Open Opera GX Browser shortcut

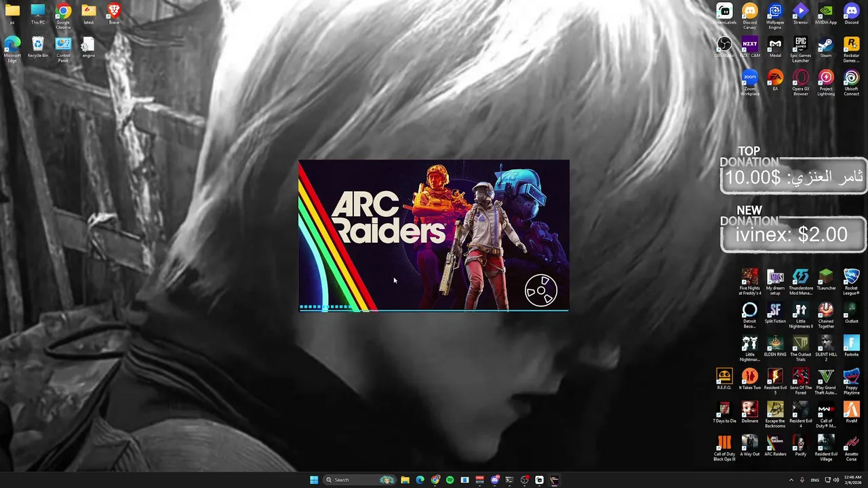(800, 83)
